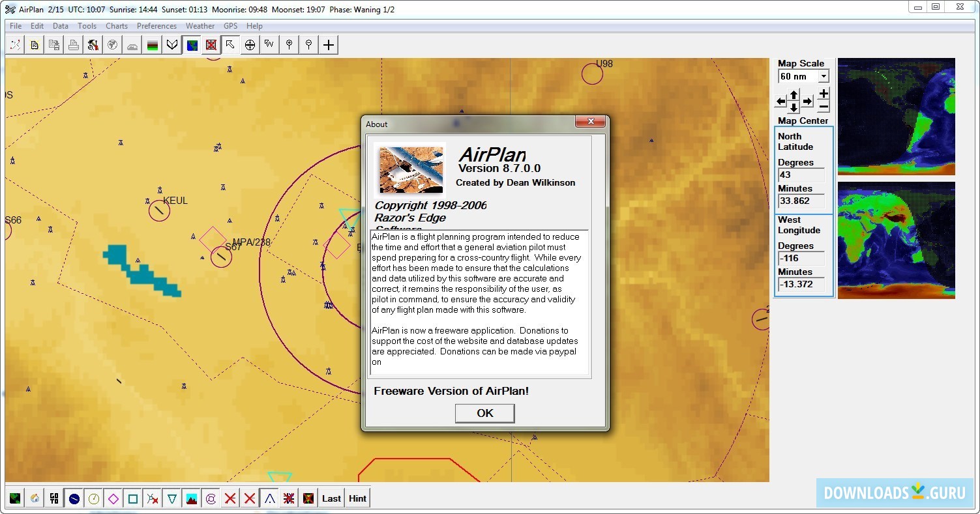Click the first red X icon in bottom toolbar
Image resolution: width=980 pixels, height=514 pixels.
(230, 498)
